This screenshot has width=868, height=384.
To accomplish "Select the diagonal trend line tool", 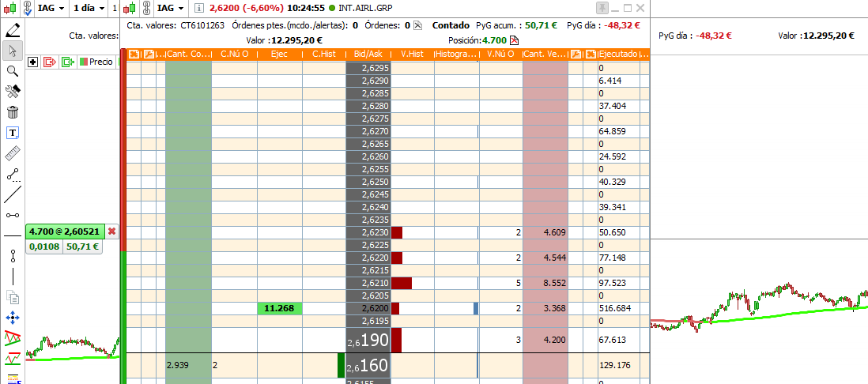I will pos(13,195).
